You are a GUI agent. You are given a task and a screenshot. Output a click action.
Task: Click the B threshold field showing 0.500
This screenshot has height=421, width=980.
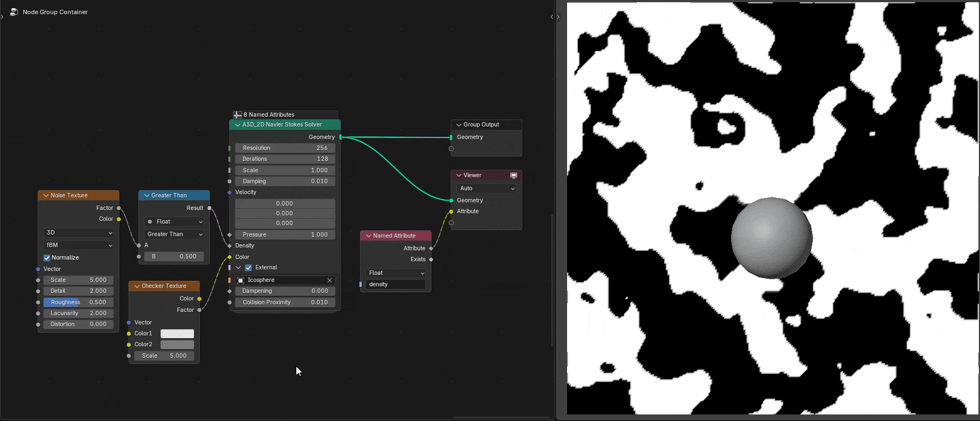(x=174, y=257)
